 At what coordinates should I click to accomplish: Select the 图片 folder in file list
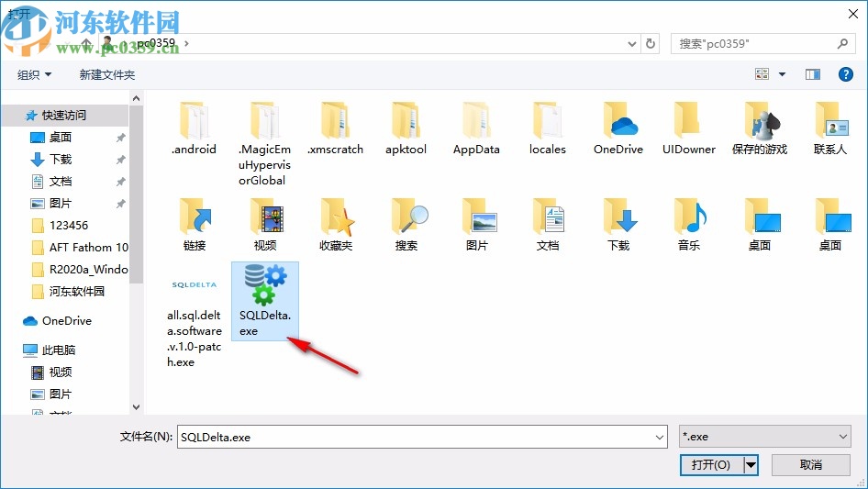click(x=477, y=224)
